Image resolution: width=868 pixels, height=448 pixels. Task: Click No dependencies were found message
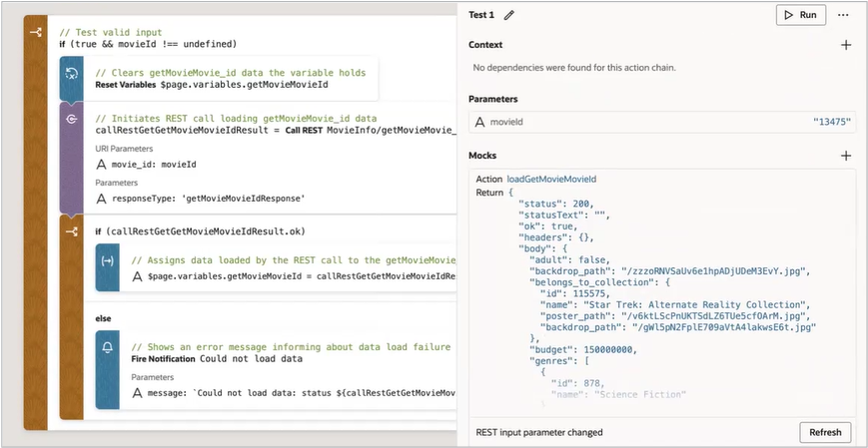(x=574, y=68)
